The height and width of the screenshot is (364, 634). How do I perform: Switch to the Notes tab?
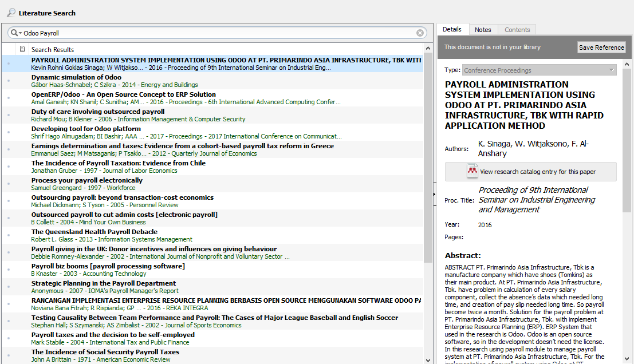pyautogui.click(x=483, y=29)
